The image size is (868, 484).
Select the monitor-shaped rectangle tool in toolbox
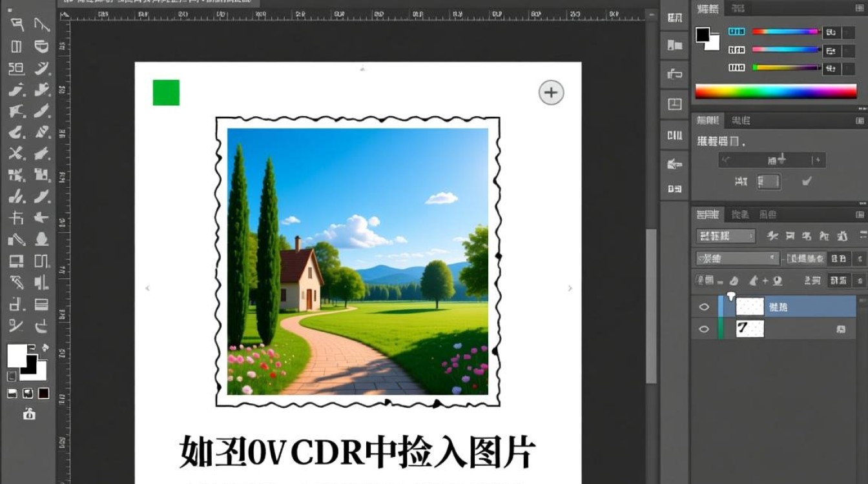16,261
